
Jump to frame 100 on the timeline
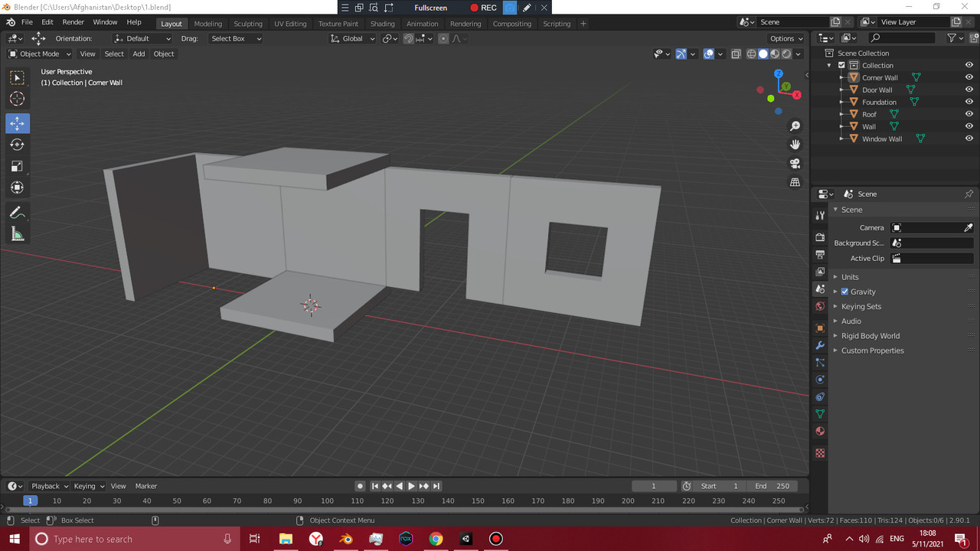pyautogui.click(x=327, y=500)
